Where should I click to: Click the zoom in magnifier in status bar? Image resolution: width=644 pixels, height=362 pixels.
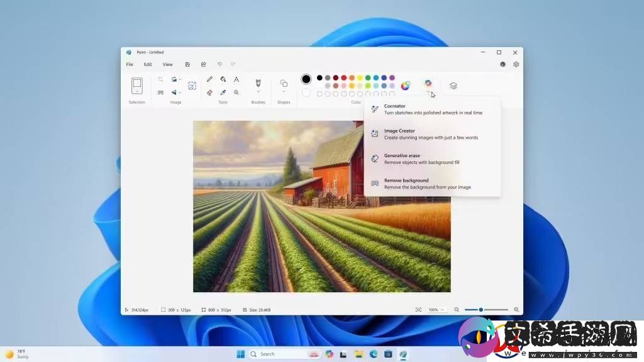[x=516, y=310]
